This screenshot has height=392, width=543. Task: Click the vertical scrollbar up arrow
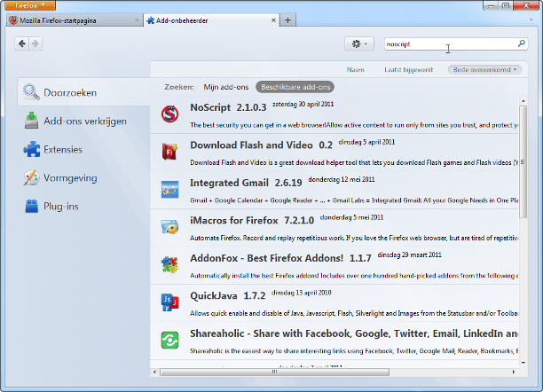click(523, 101)
